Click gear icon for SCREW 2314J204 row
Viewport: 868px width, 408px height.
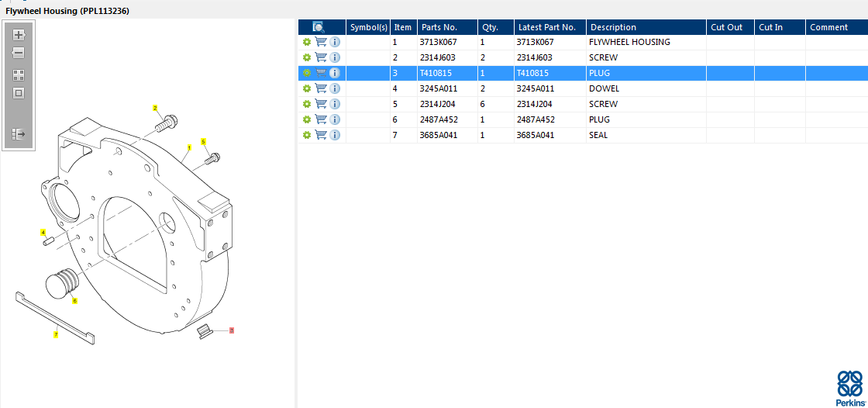click(307, 104)
